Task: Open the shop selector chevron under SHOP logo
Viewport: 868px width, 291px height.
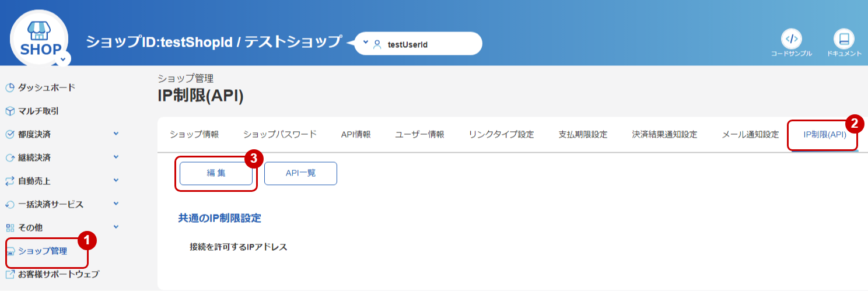Action: click(x=63, y=58)
